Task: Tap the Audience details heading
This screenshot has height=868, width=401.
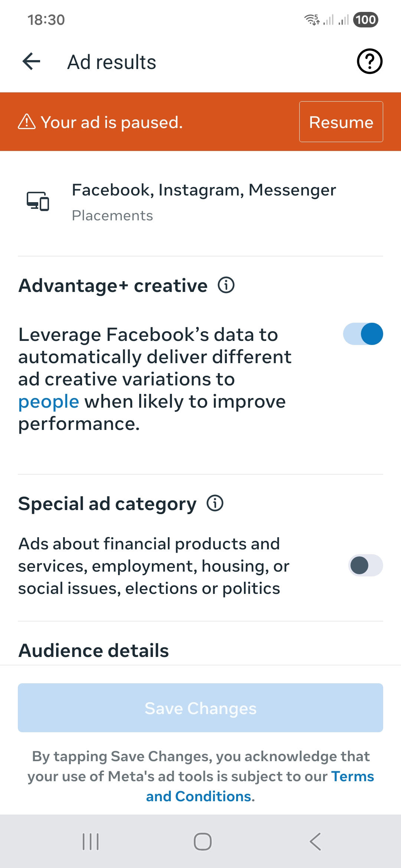Action: click(94, 651)
